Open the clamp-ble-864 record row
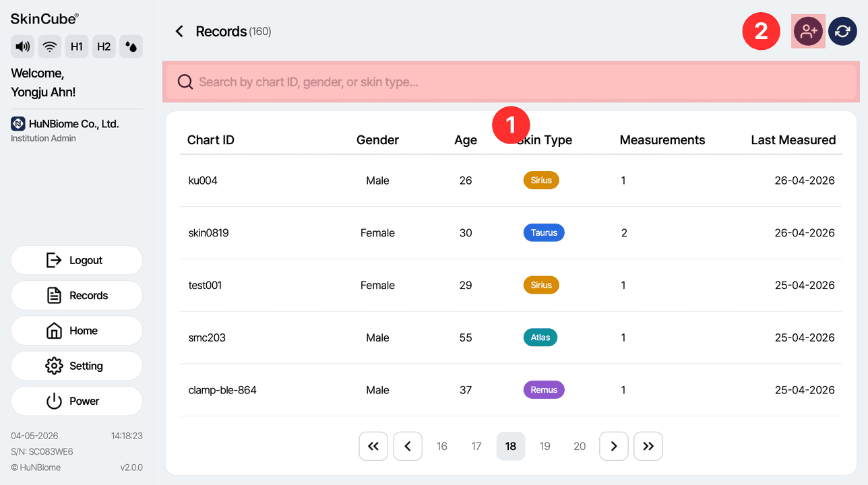 (x=511, y=390)
